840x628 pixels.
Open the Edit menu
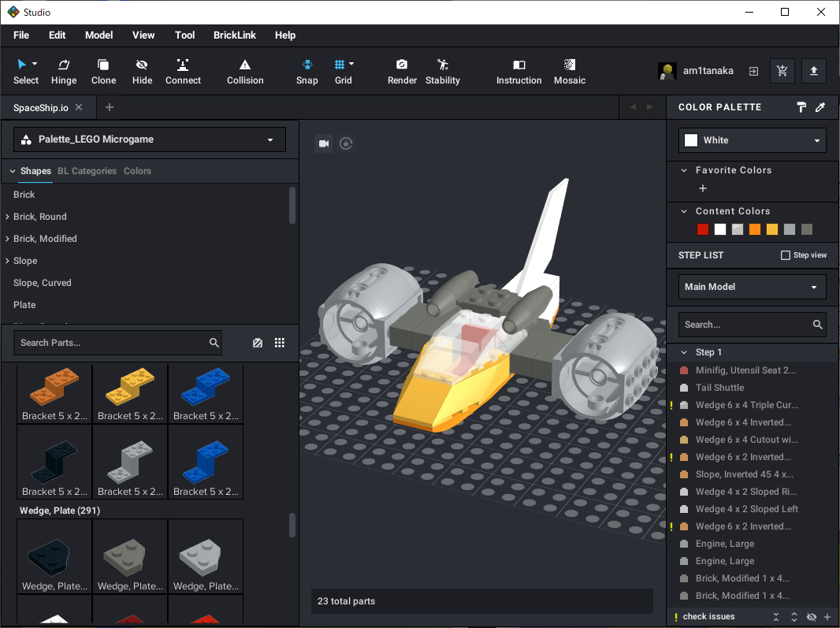57,35
